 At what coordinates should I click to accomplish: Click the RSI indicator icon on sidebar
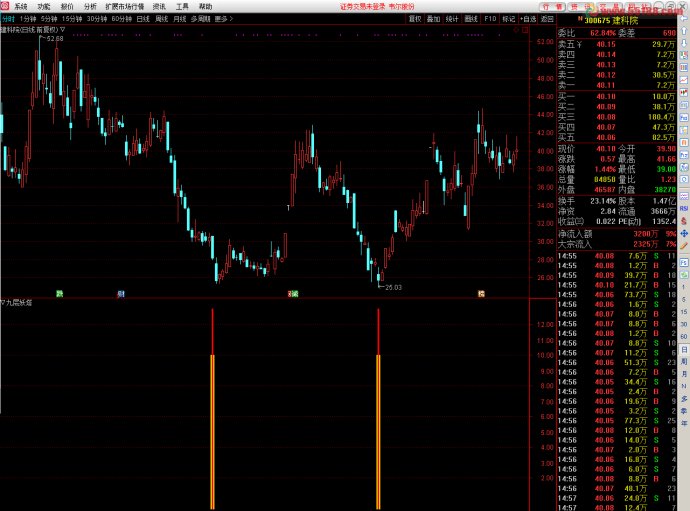pos(684,208)
